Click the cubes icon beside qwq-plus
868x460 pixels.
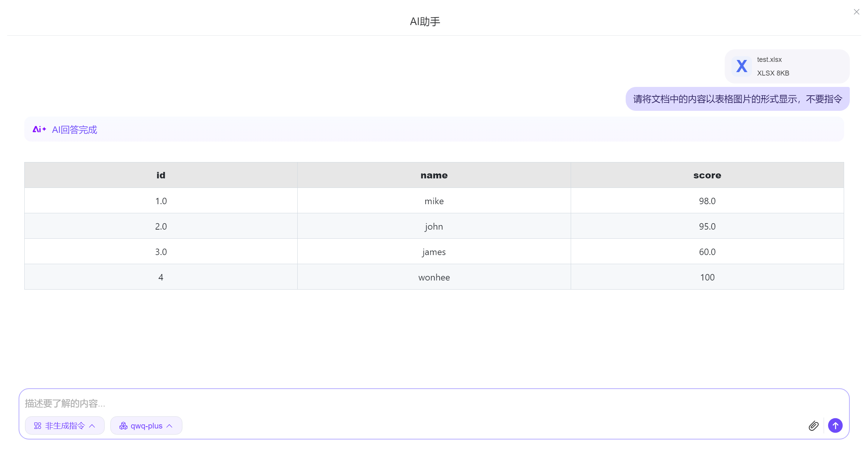[123, 426]
